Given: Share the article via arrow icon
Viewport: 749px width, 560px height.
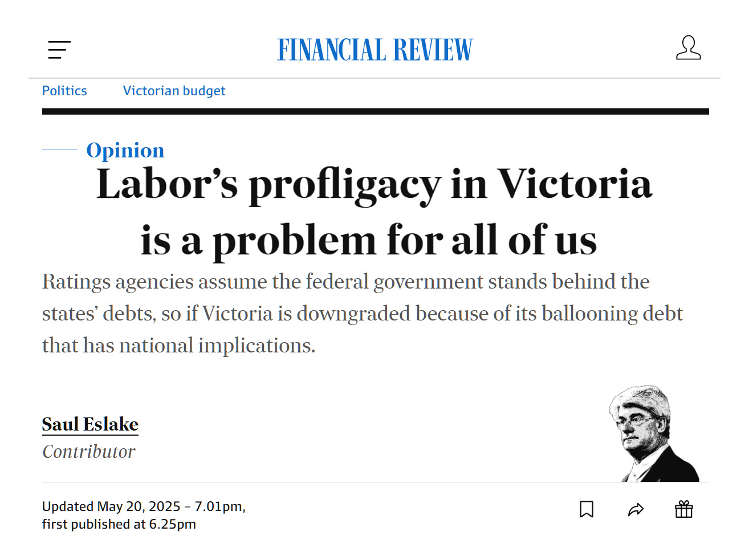Looking at the screenshot, I should click(636, 509).
